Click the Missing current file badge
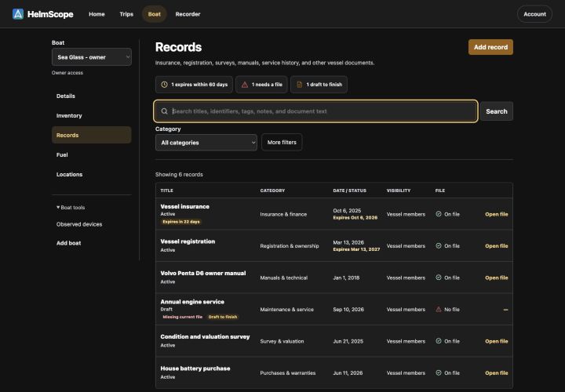This screenshot has height=392, width=565. 182,317
